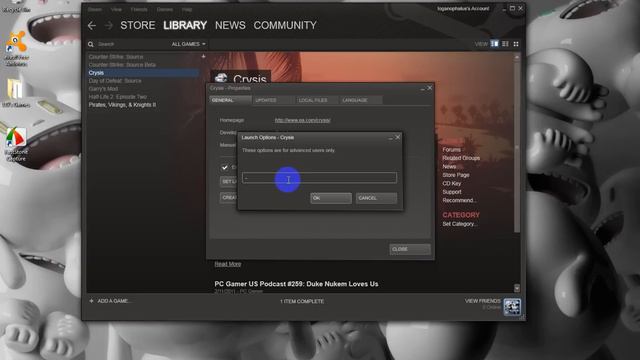Click the Crysis game logo icon

(221, 77)
